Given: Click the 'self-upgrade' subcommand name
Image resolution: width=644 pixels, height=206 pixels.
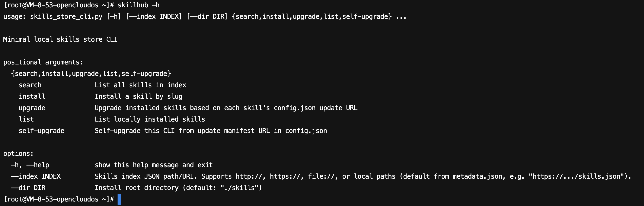Looking at the screenshot, I should [x=41, y=131].
